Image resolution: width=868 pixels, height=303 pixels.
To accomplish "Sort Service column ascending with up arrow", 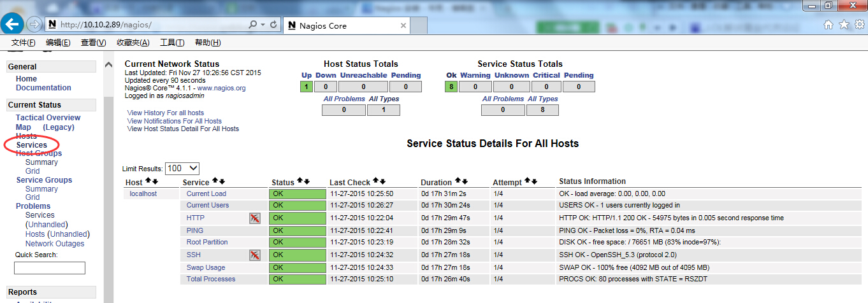I will [x=215, y=181].
